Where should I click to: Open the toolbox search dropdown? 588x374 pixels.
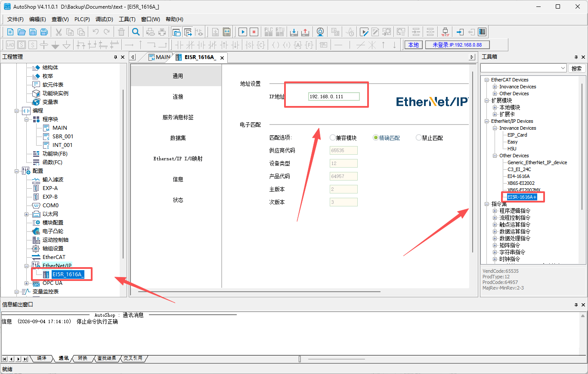click(563, 68)
